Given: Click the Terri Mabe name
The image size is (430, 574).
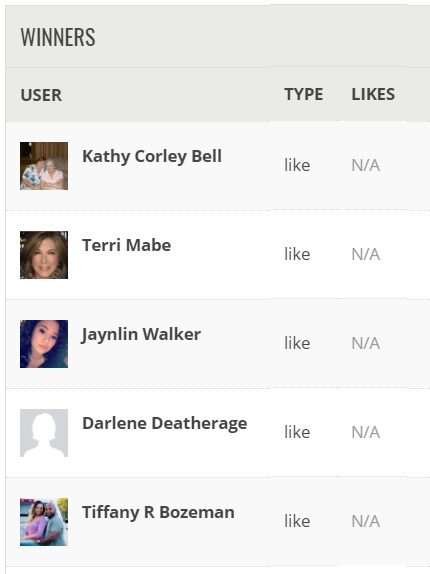Looking at the screenshot, I should tap(127, 245).
